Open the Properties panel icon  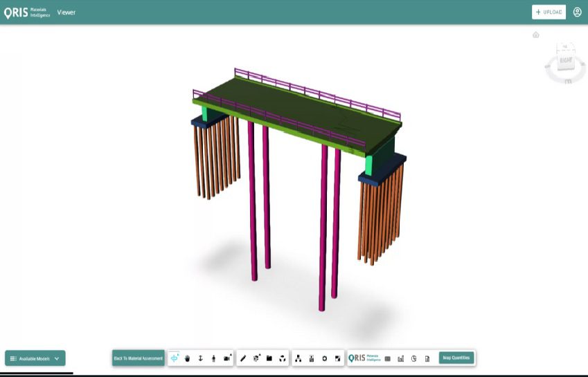[x=311, y=358]
